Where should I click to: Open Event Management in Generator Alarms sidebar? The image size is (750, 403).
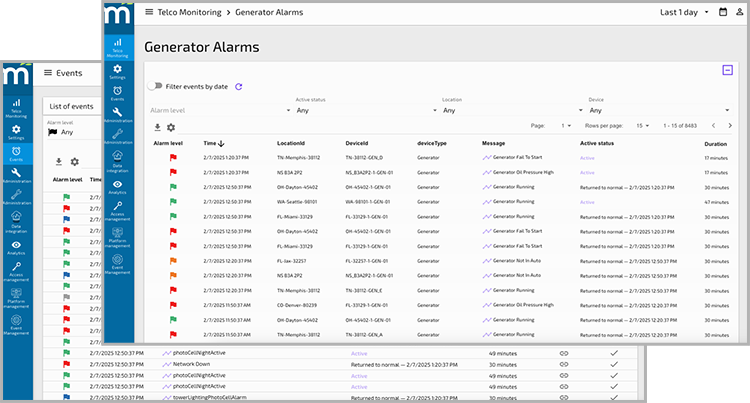[118, 264]
